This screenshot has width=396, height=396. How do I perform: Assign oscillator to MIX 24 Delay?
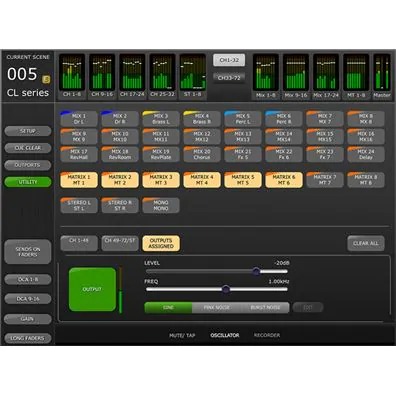[366, 154]
